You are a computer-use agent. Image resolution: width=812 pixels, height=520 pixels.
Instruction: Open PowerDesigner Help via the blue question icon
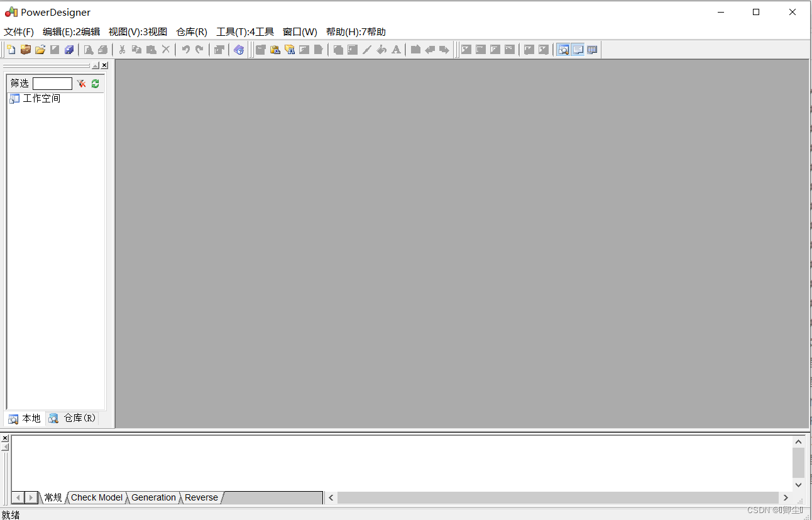pyautogui.click(x=239, y=49)
